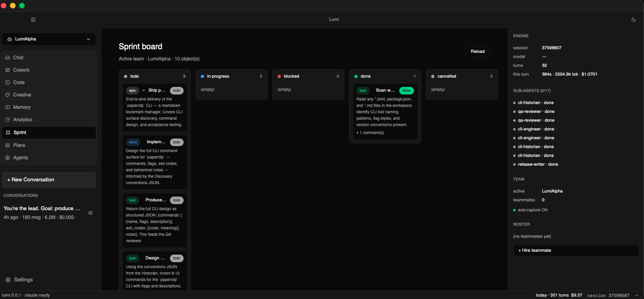Click the session 37598607 value in Engine
Viewport: 644px width, 299px height.
click(x=552, y=48)
